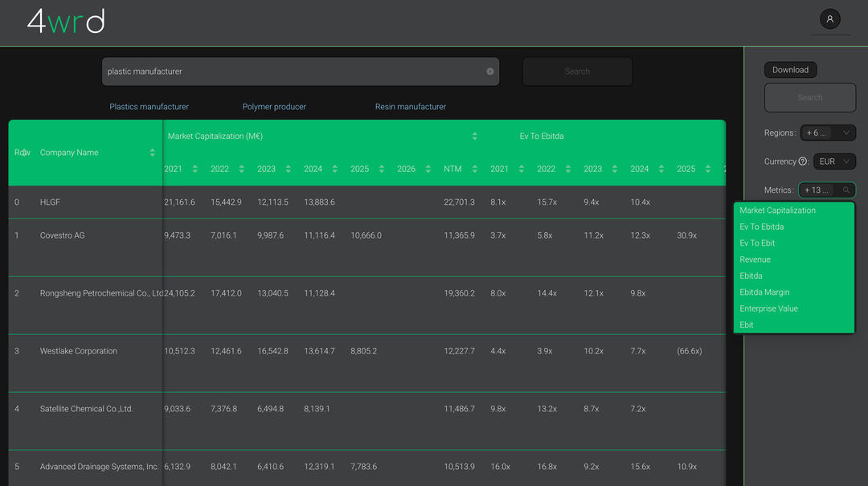868x486 pixels.
Task: Open the Currency dropdown showing EUR
Action: tap(834, 161)
